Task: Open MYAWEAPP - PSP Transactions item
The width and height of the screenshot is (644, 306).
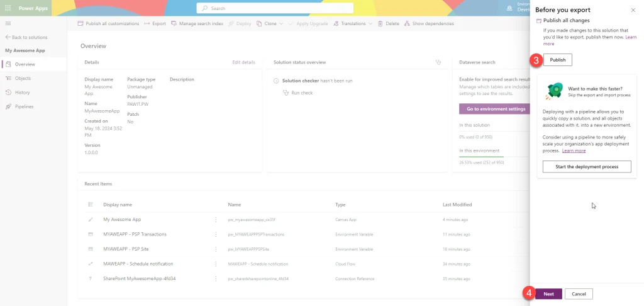Action: point(135,234)
